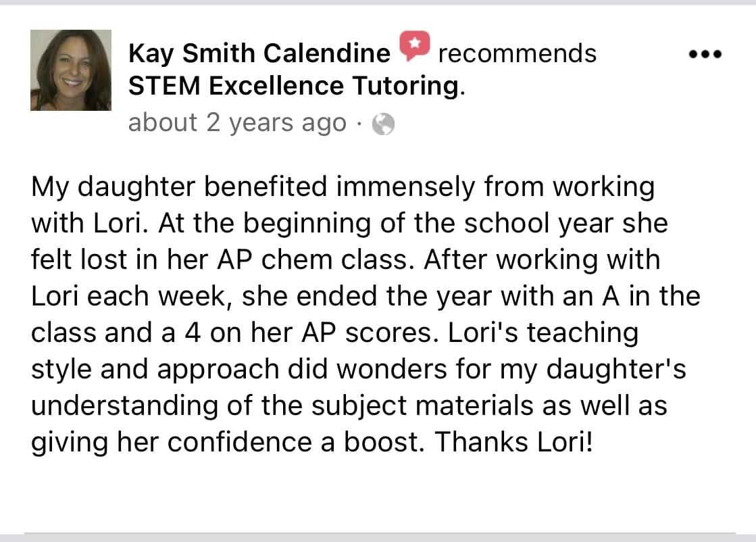The width and height of the screenshot is (756, 542).
Task: Open the Kay Smith Calendine profile link
Action: tap(259, 53)
